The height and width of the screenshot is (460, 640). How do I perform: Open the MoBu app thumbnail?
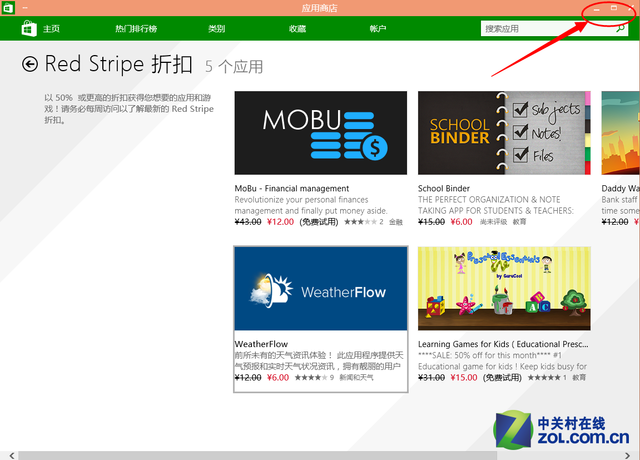320,133
